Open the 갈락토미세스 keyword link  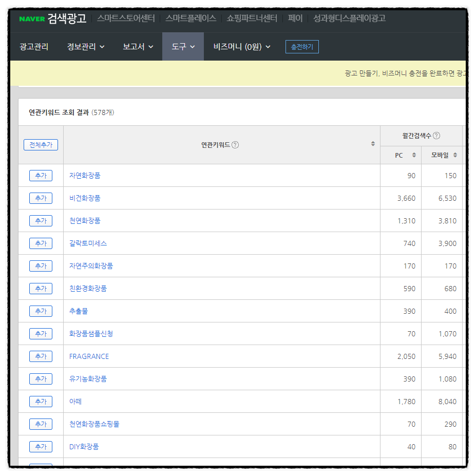point(88,243)
